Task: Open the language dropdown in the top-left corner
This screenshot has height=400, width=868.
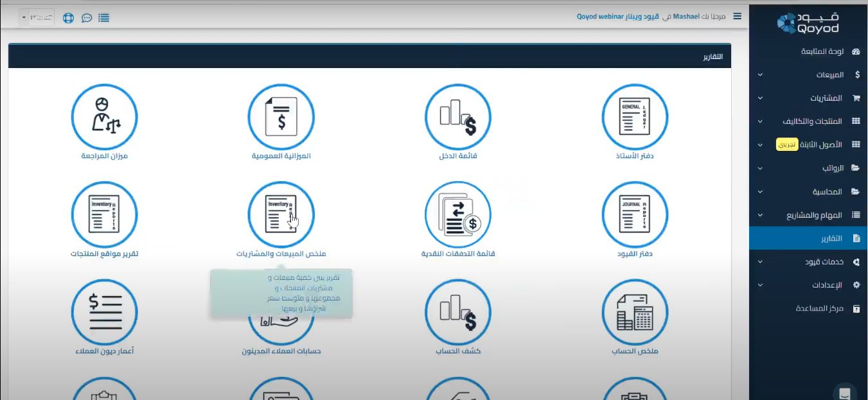Action: point(37,17)
